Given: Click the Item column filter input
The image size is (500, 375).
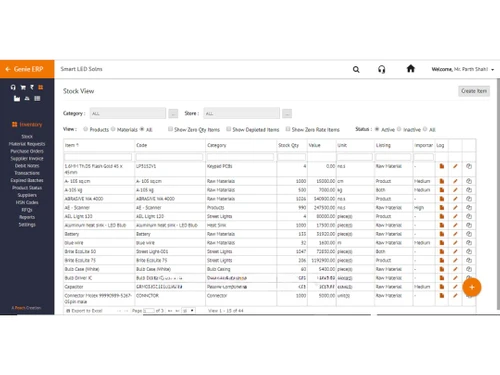Looking at the screenshot, I should (x=98, y=157).
